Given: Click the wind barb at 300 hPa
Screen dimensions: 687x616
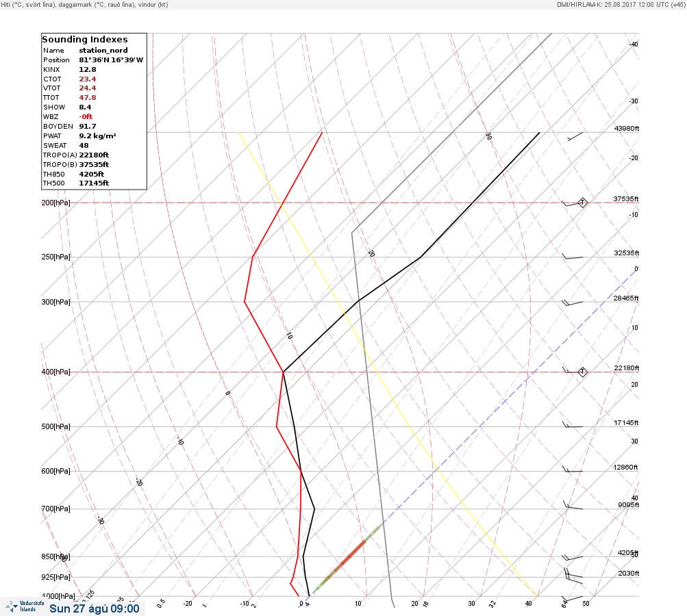Looking at the screenshot, I should (x=573, y=303).
